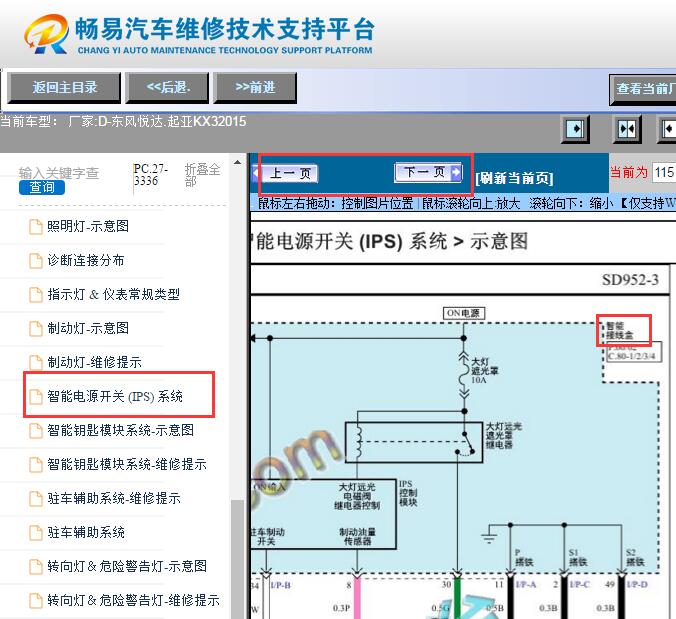Screen dimensions: 676x619
Task: Click the current page number field showing 115
Action: click(x=664, y=172)
